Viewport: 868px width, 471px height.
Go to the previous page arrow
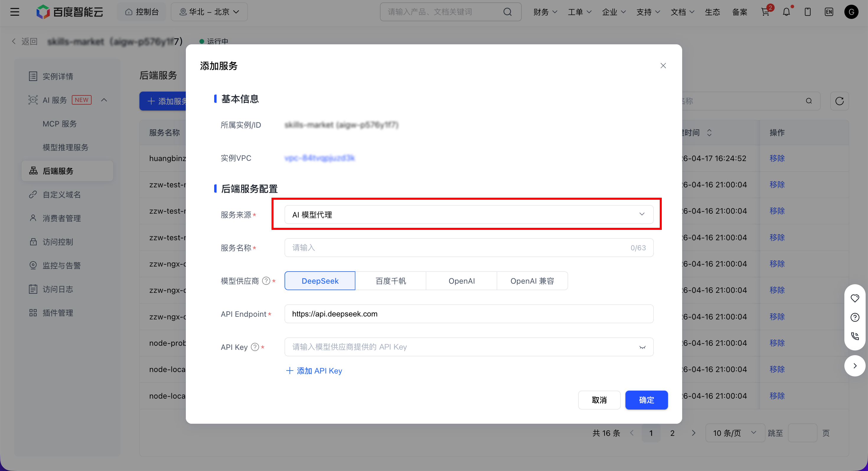(632, 433)
